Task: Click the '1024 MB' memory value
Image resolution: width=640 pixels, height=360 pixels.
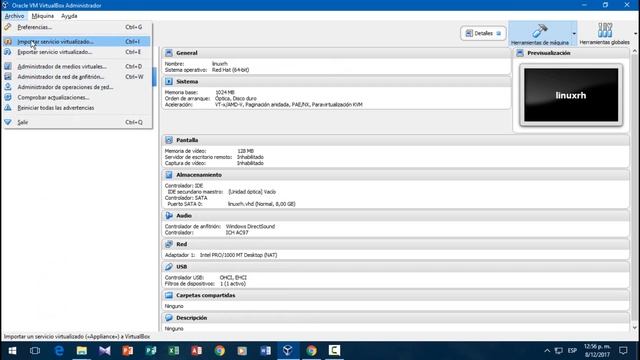Action: click(224, 92)
